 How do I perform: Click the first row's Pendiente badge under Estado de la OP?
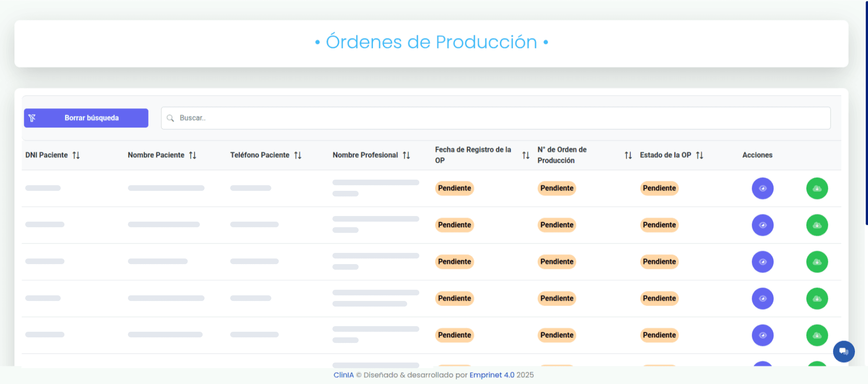coord(659,188)
